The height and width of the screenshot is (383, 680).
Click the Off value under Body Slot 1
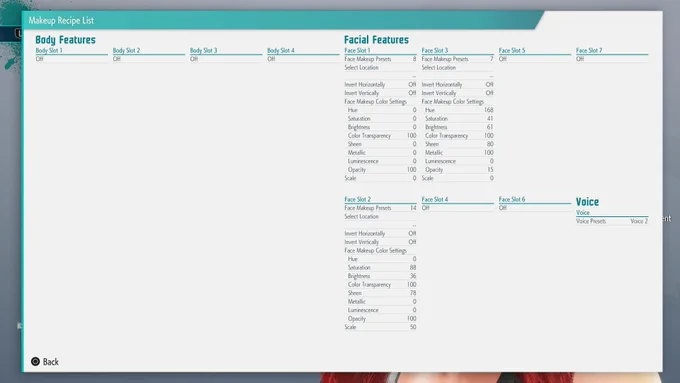[39, 59]
